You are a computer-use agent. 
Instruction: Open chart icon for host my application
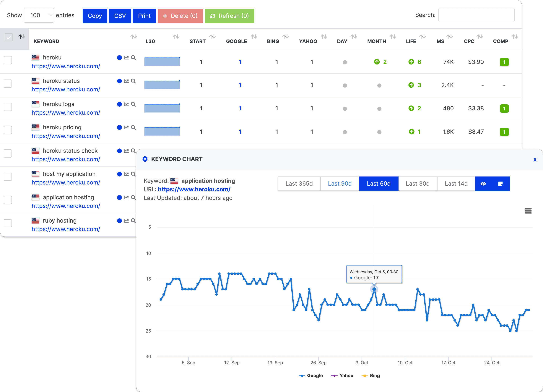[x=126, y=174]
